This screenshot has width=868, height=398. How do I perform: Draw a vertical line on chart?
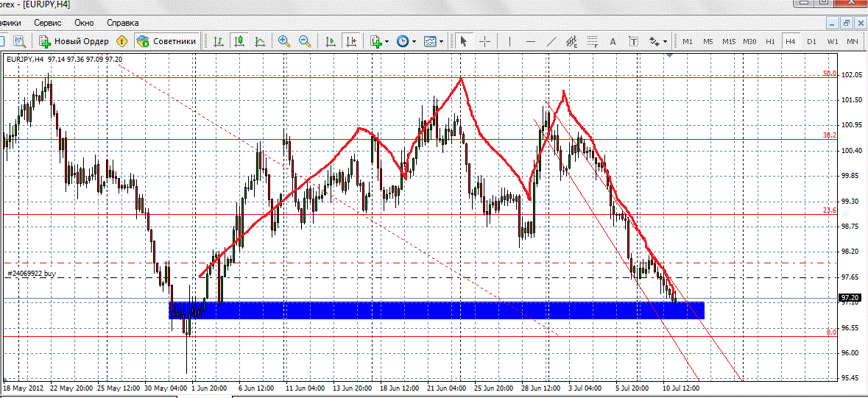[509, 41]
